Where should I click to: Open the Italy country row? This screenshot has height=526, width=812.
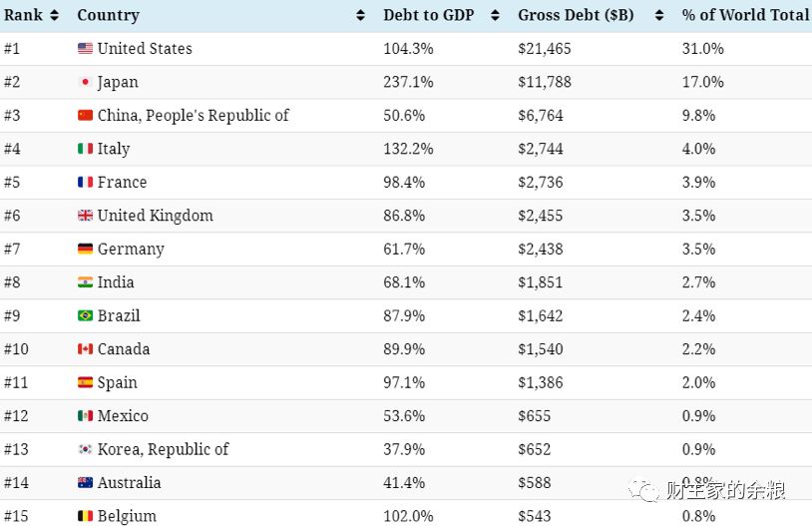(x=406, y=149)
